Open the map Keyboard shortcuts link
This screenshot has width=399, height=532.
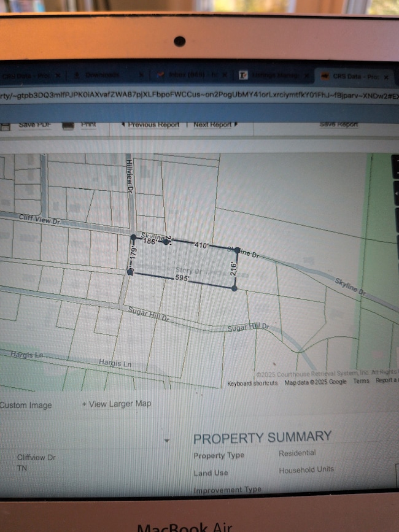253,383
